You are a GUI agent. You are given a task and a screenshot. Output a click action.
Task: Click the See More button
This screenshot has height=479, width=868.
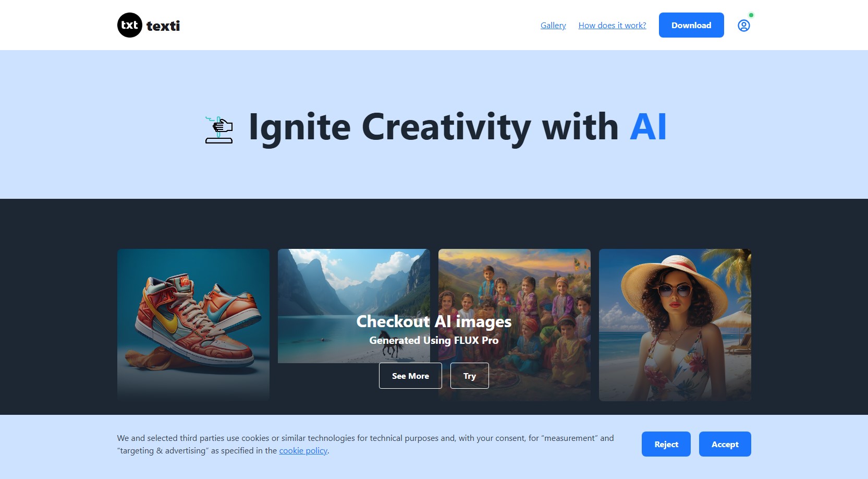click(x=410, y=376)
